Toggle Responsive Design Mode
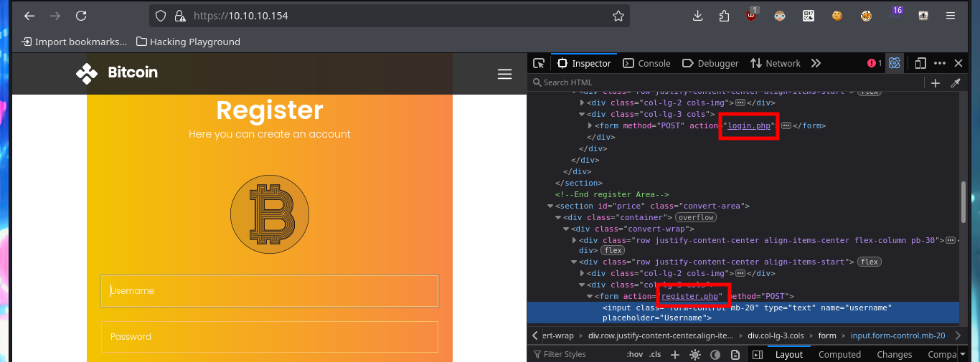The height and width of the screenshot is (362, 980). coord(921,63)
